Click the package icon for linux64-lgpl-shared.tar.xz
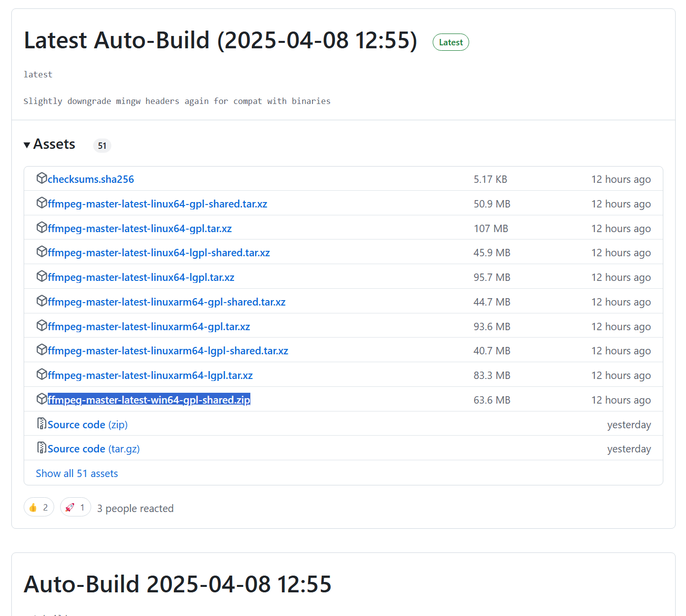Screen dimensions: 686x616 (x=42, y=251)
